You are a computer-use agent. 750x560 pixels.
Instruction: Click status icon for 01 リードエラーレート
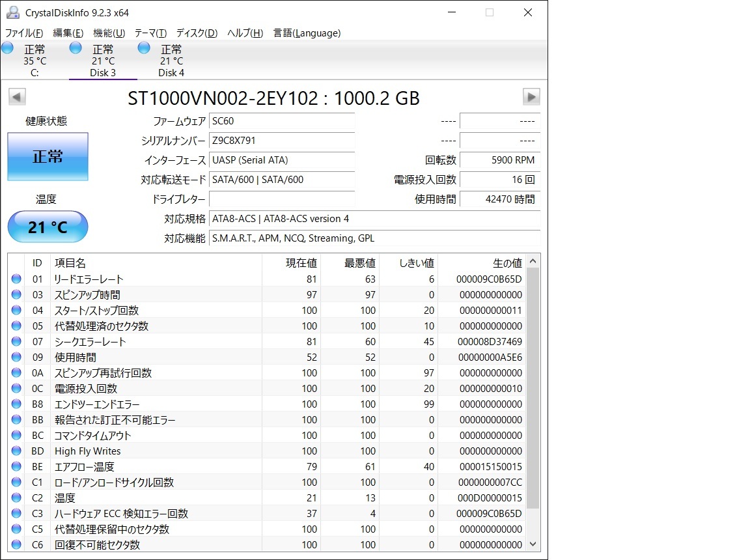click(x=16, y=279)
